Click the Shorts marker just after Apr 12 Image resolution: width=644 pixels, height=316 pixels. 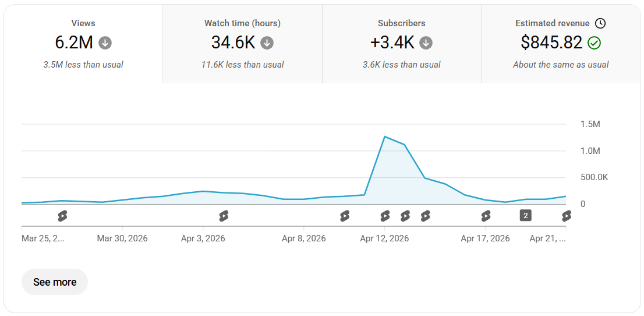point(405,216)
